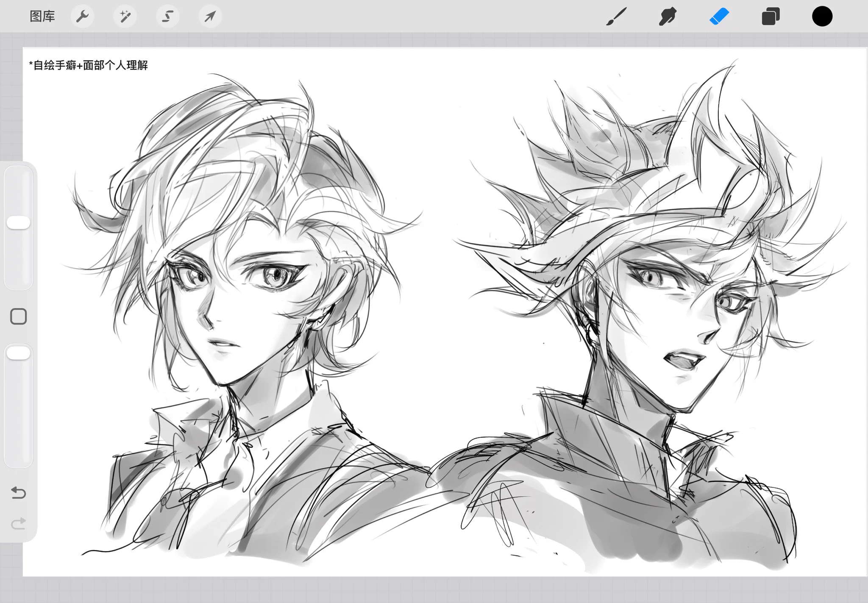Activate the Selection S-ribbon tool

(x=167, y=17)
